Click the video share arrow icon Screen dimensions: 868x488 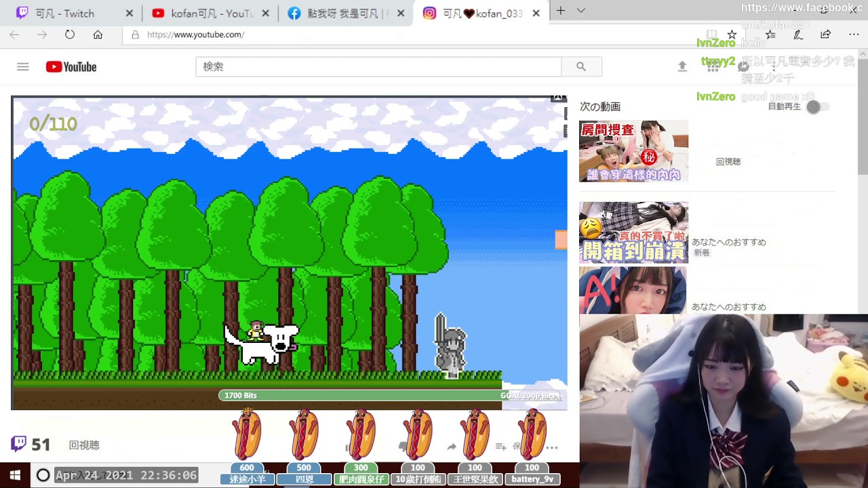click(x=452, y=447)
